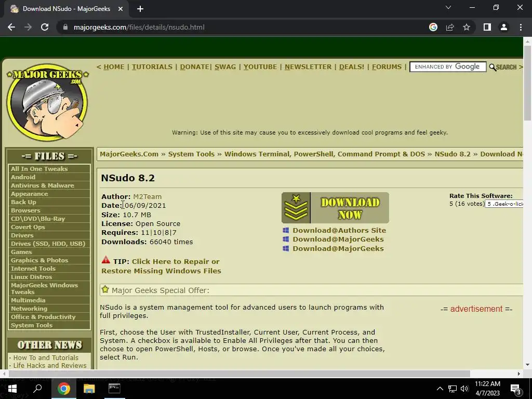Select Graphics & Photos category

click(x=39, y=260)
